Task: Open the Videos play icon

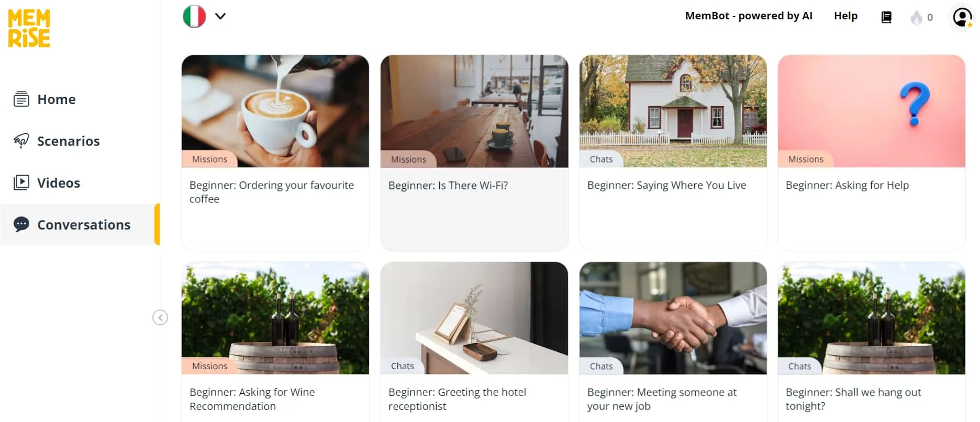Action: pos(21,183)
